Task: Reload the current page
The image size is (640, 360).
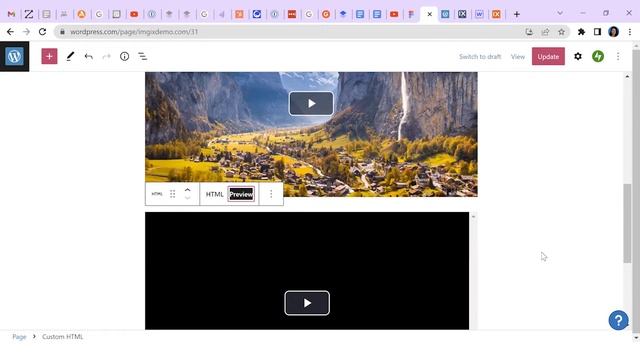Action: click(42, 31)
